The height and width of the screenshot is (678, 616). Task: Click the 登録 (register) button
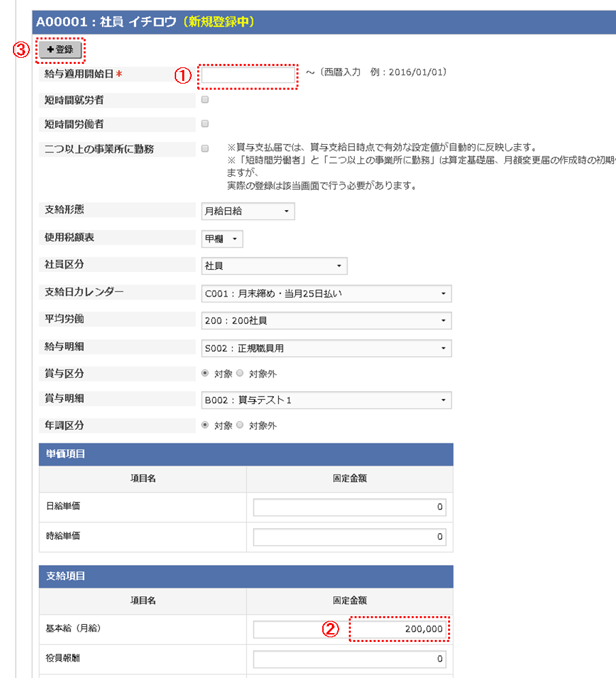[60, 49]
